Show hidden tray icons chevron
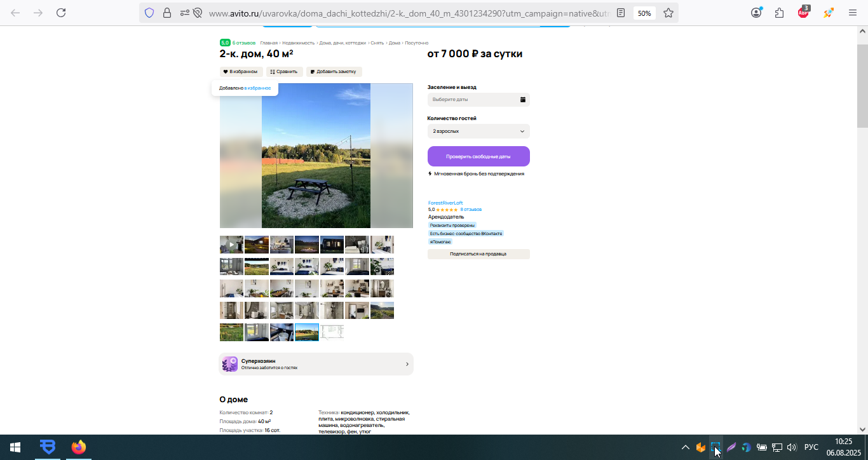Viewport: 868px width, 460px height. click(686, 447)
